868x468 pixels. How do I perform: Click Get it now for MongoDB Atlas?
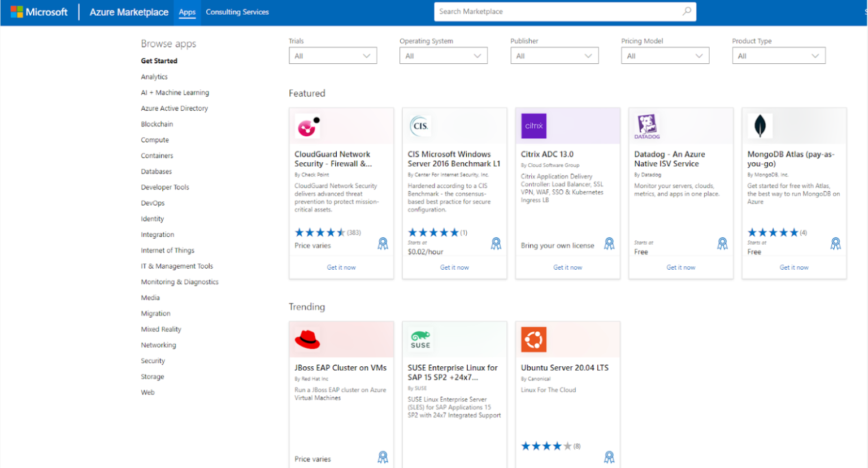(x=794, y=267)
